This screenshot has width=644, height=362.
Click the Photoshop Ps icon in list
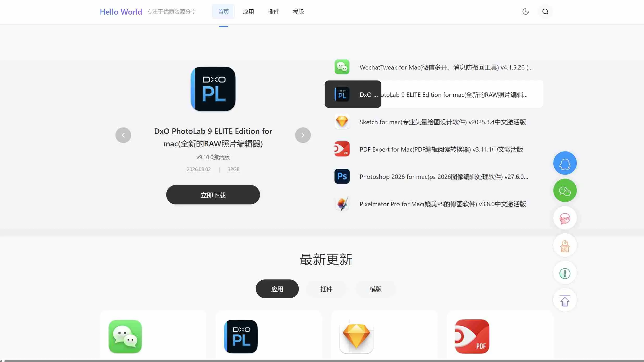(x=342, y=176)
